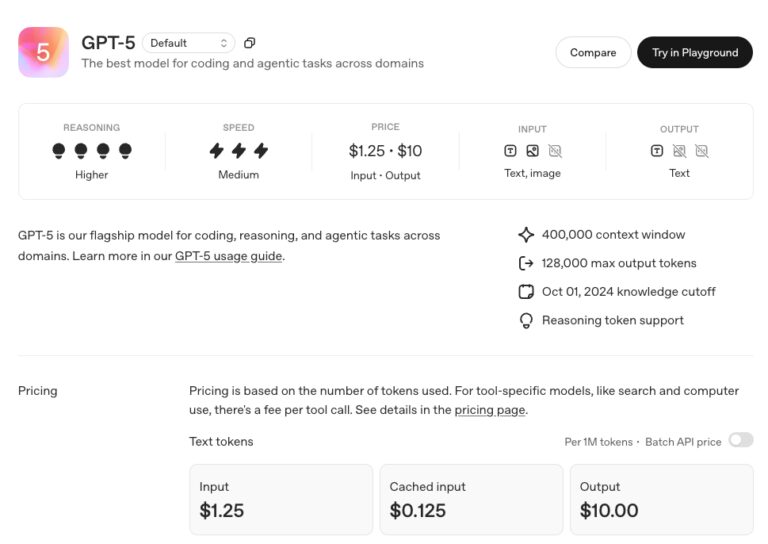
Task: Click the text input modality icon
Action: 510,151
